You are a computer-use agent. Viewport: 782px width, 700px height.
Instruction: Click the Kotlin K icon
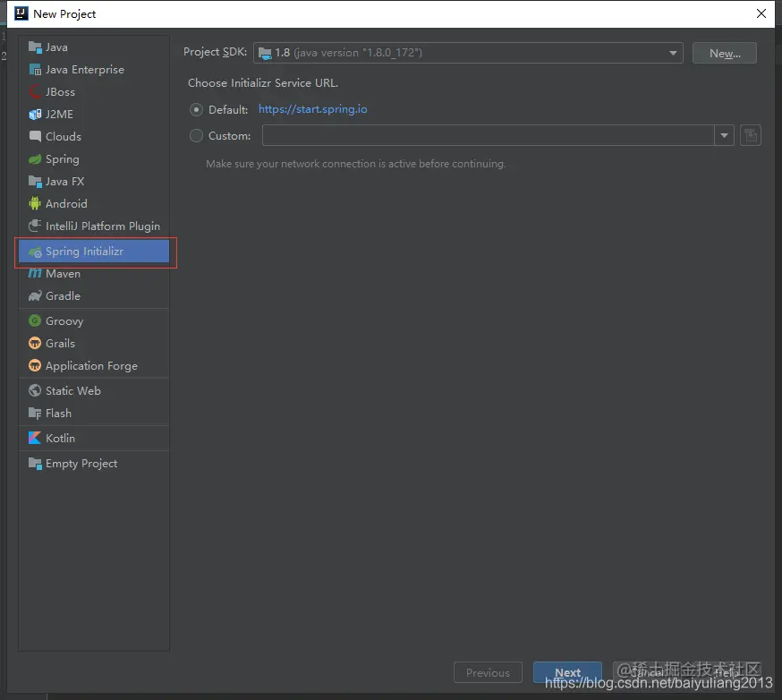35,438
